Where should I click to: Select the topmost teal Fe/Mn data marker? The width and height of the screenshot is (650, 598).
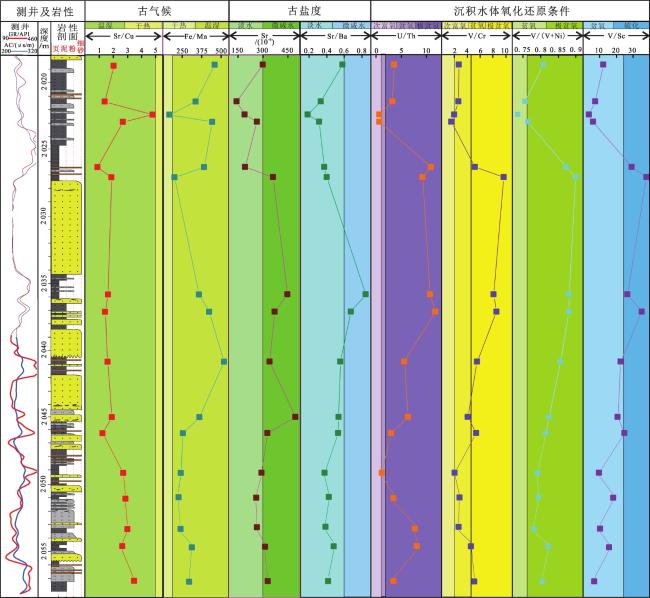tap(215, 65)
